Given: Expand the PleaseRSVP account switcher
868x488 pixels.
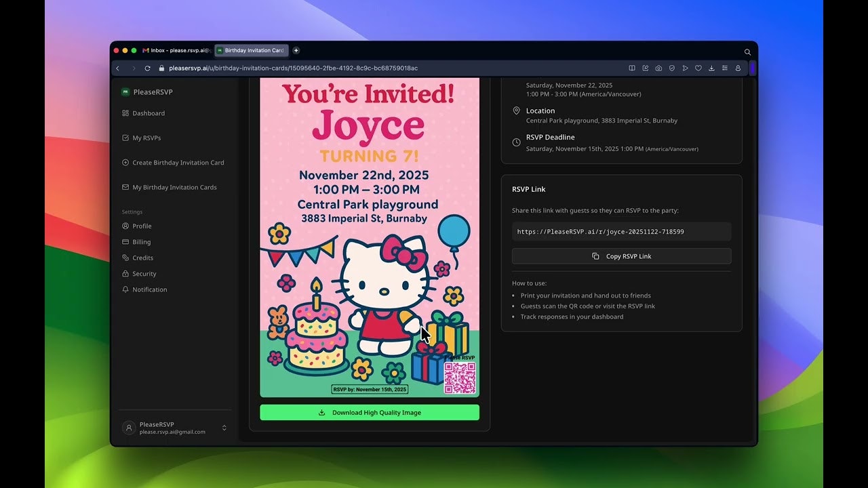Looking at the screenshot, I should [224, 428].
